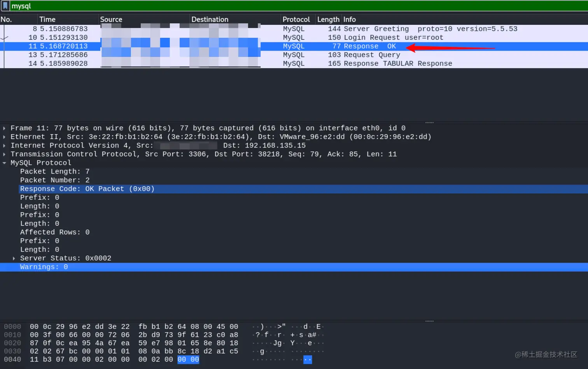
Task: Expand the Frame 11 tree node
Action: (x=4, y=128)
